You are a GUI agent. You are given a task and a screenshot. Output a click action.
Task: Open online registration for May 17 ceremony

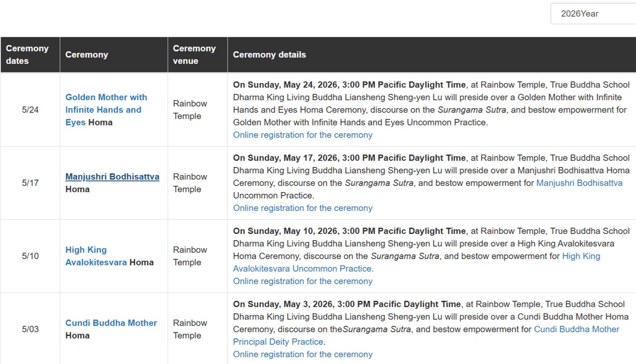pos(302,208)
